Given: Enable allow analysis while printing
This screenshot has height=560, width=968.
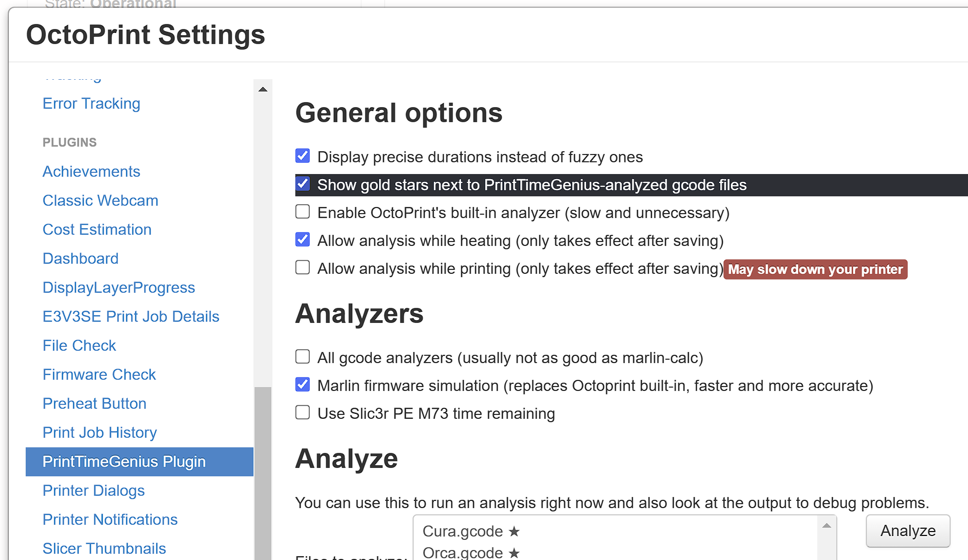Looking at the screenshot, I should tap(303, 268).
